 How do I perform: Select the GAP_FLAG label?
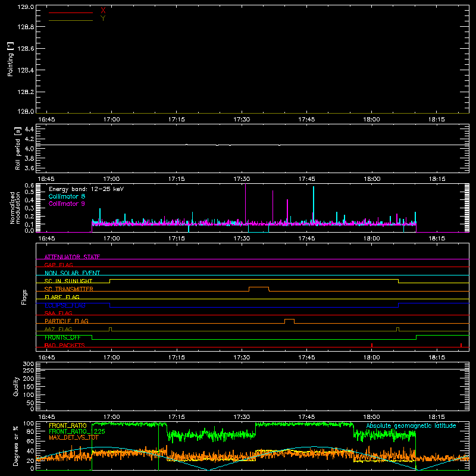pyautogui.click(x=58, y=265)
